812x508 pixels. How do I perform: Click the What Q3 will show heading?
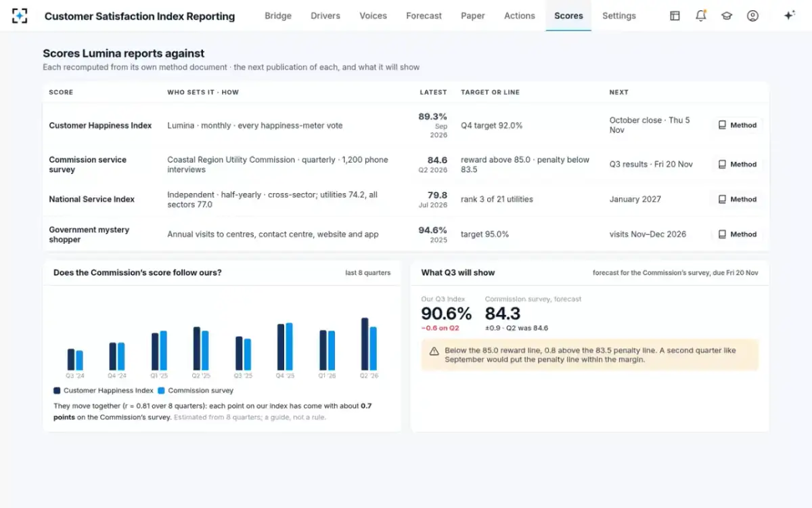[x=458, y=273]
